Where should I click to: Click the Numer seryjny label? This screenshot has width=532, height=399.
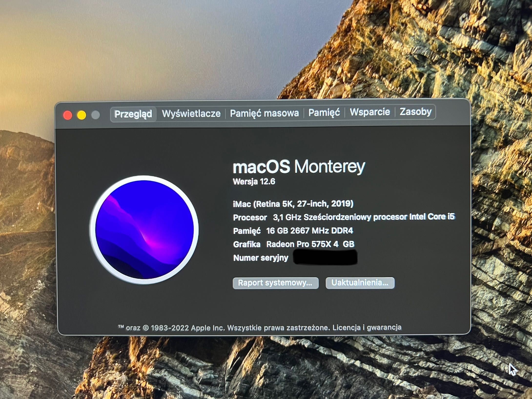click(261, 258)
